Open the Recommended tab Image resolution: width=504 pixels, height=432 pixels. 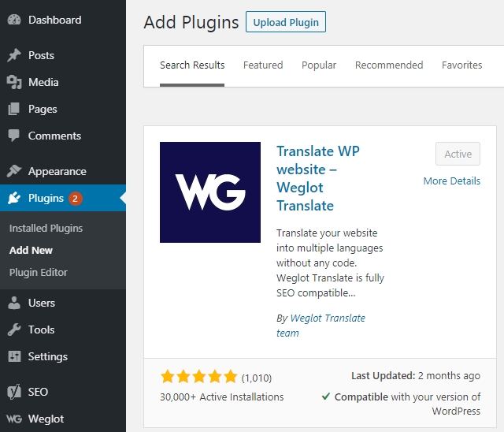(x=389, y=65)
